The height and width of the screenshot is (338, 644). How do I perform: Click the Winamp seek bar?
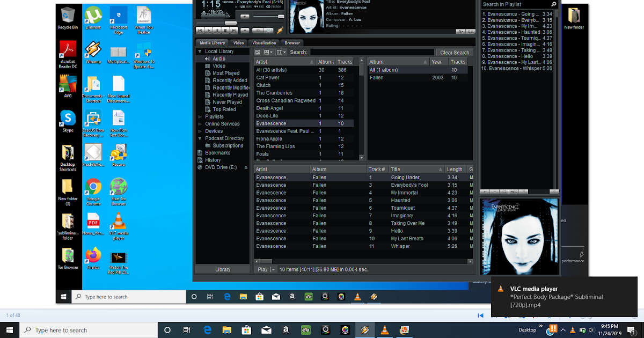click(x=240, y=23)
